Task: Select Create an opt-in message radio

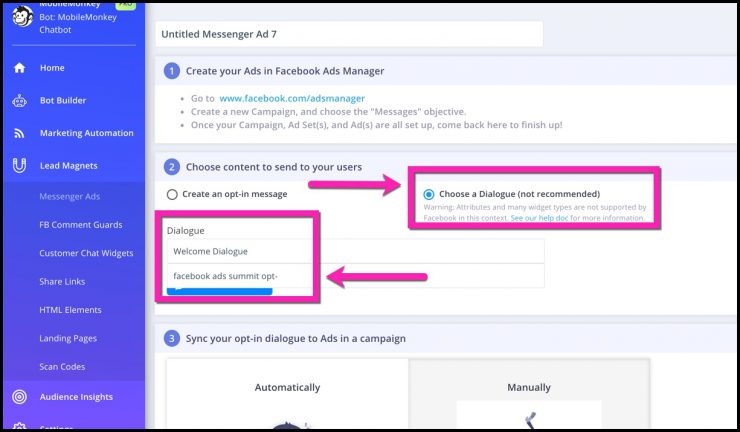Action: tap(172, 195)
